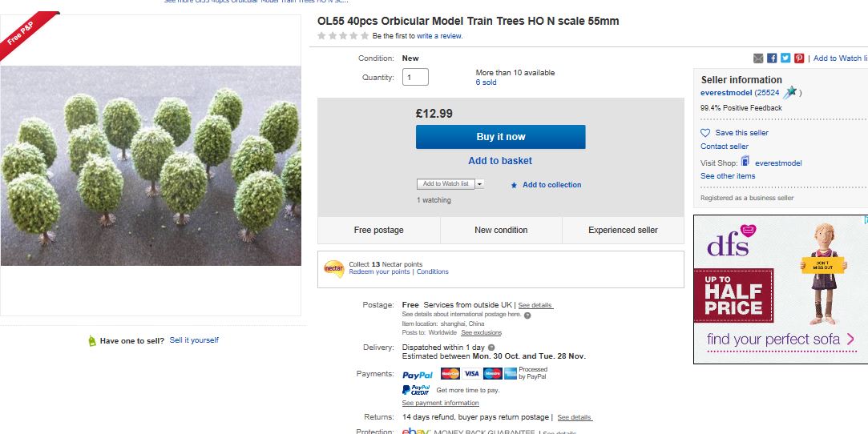Image resolution: width=868 pixels, height=434 pixels.
Task: Click Add to basket
Action: click(x=500, y=161)
